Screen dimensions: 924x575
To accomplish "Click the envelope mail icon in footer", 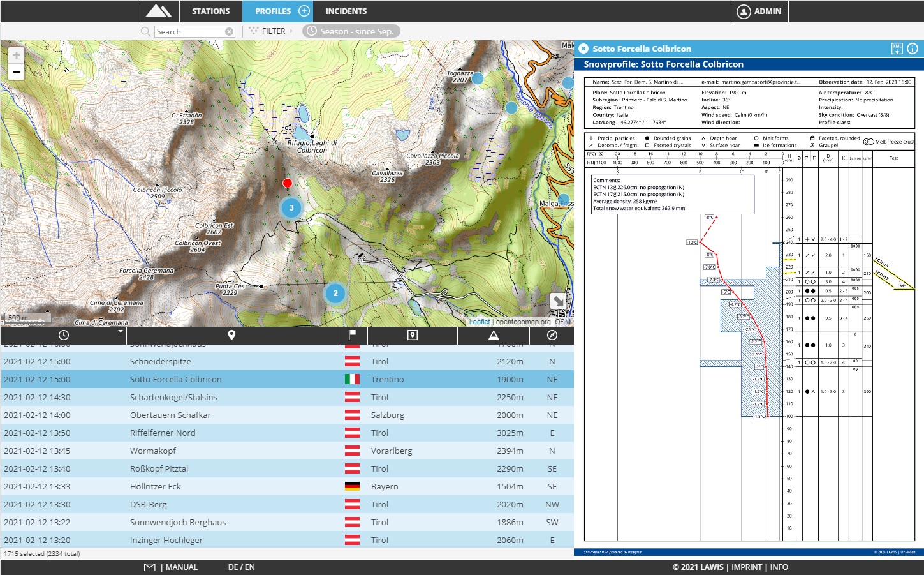I will pyautogui.click(x=150, y=567).
